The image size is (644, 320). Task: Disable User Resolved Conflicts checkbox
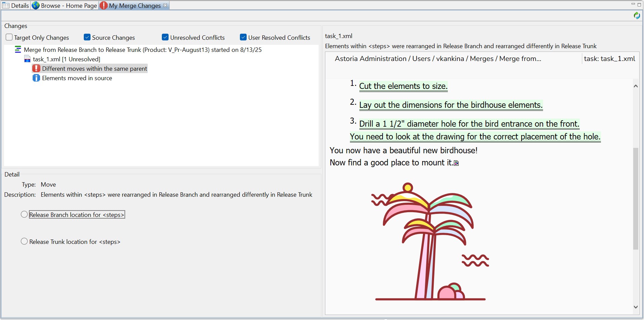click(243, 37)
